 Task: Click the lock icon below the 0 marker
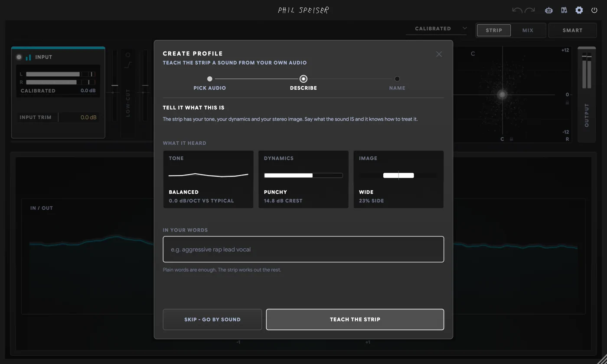567,103
